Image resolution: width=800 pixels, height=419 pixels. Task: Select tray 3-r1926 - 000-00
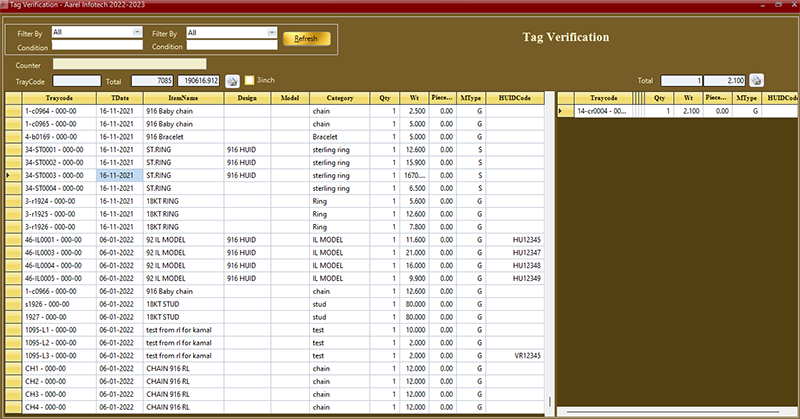tap(59, 227)
